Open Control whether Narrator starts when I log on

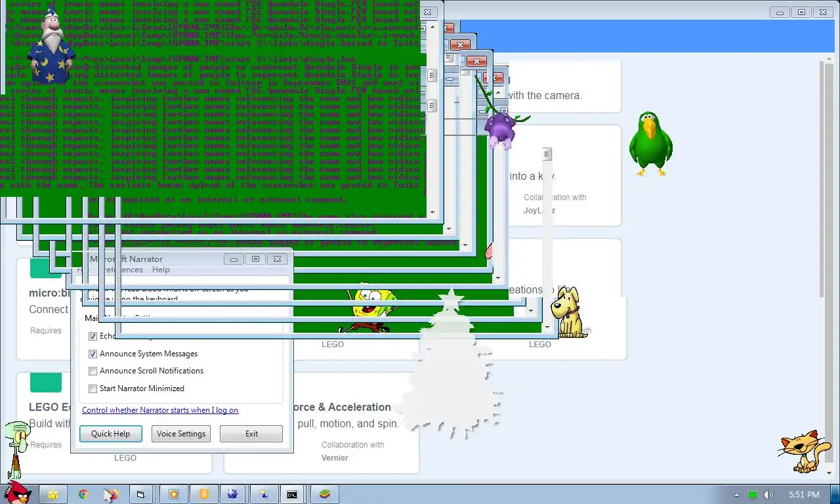click(x=160, y=410)
